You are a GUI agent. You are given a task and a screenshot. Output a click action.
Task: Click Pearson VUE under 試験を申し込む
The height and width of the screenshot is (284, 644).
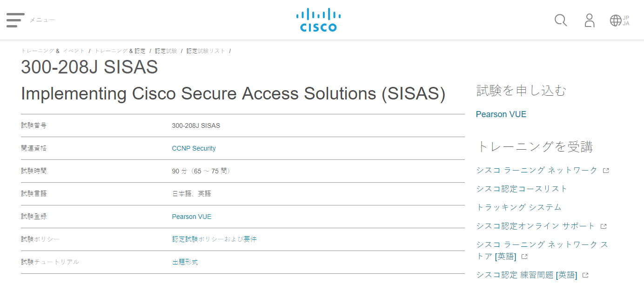[501, 114]
